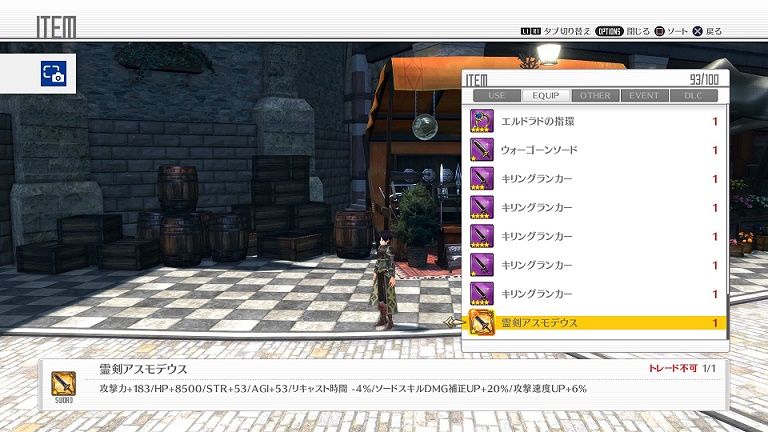Switch to the USE tab
Screen dimensions: 768x432
pos(497,96)
